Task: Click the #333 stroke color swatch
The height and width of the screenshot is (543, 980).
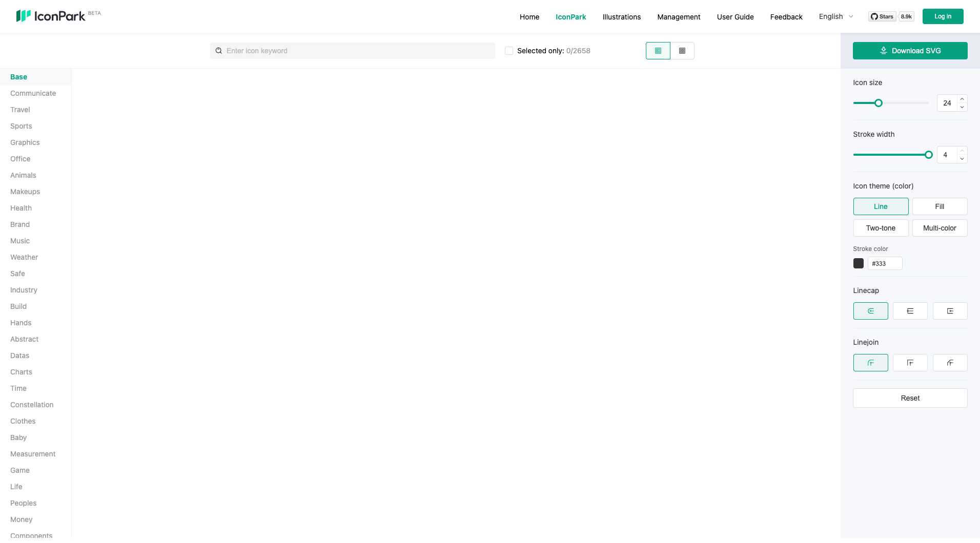Action: click(x=859, y=263)
